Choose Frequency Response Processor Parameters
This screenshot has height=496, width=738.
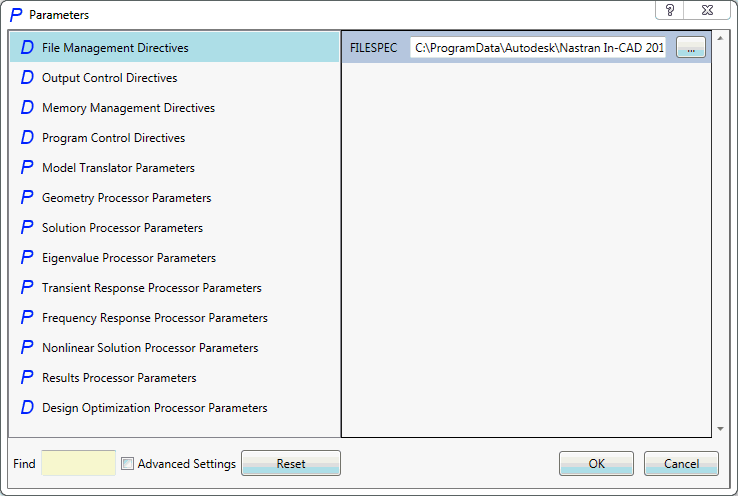(x=154, y=318)
